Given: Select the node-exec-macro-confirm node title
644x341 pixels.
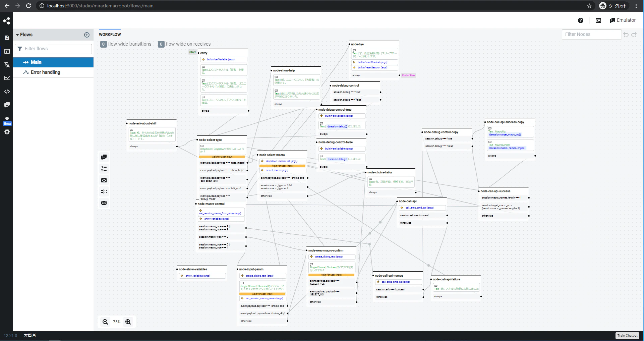Looking at the screenshot, I should [326, 250].
